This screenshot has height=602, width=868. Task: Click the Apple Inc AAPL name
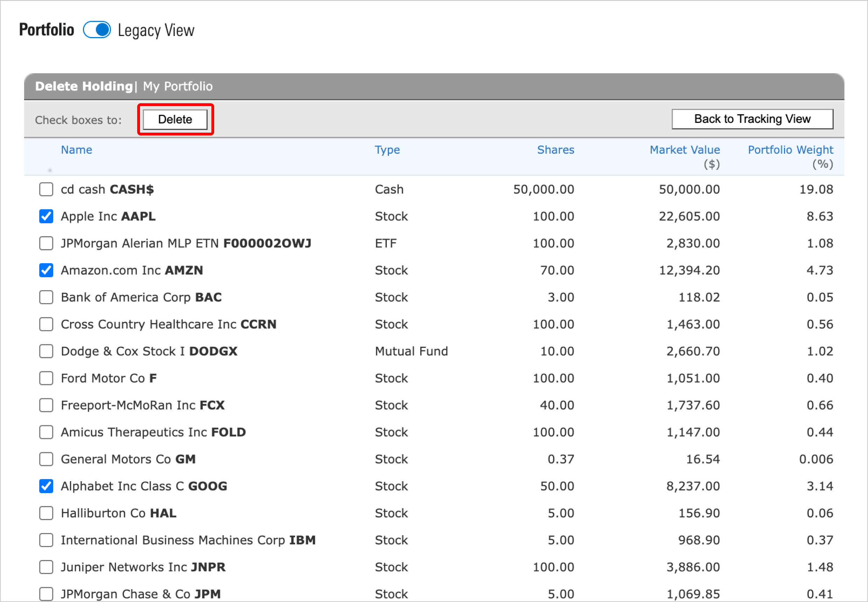pos(108,216)
